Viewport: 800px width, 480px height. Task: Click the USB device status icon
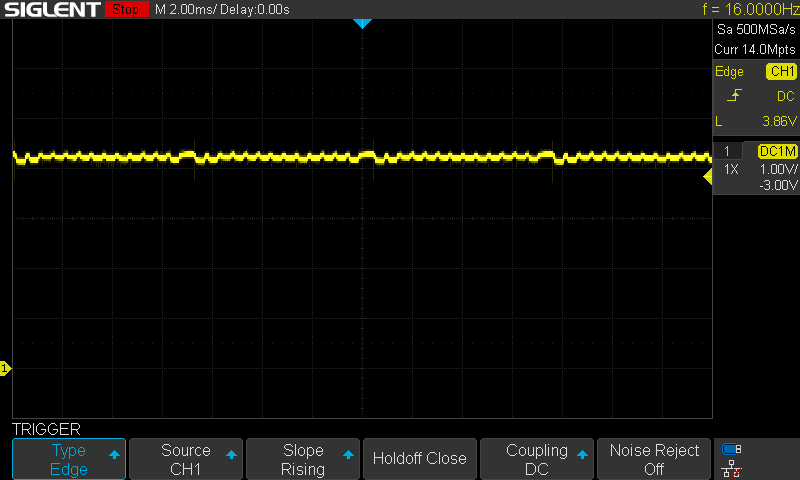tap(732, 449)
